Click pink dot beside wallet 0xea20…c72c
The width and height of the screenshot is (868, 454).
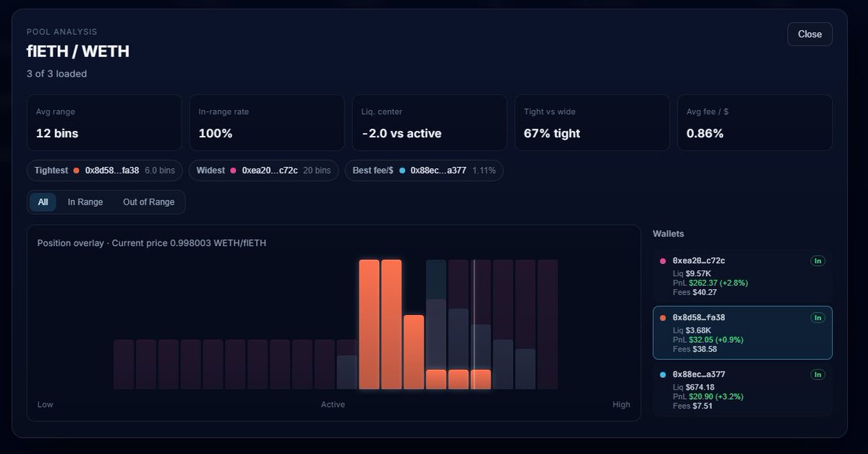[663, 260]
